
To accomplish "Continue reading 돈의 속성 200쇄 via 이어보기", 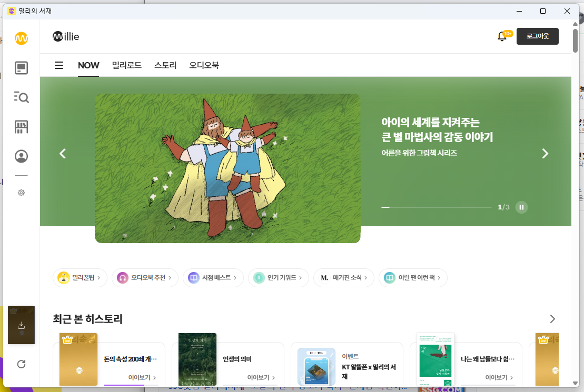I will (142, 377).
